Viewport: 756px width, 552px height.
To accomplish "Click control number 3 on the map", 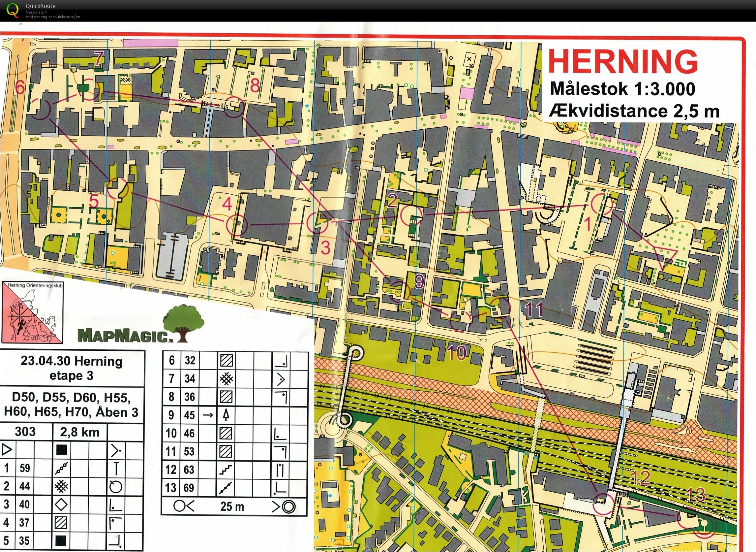I will click(325, 247).
